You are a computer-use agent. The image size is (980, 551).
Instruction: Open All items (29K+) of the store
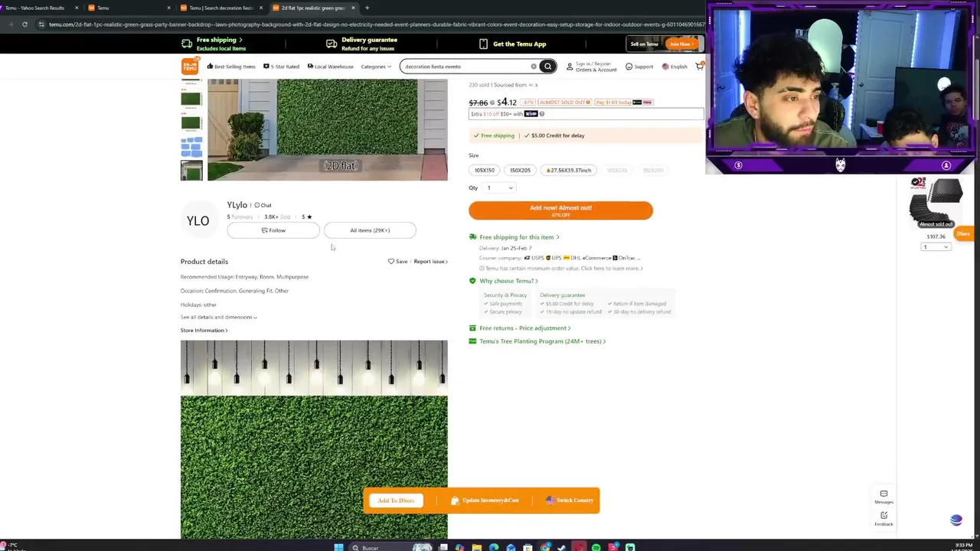pos(370,230)
